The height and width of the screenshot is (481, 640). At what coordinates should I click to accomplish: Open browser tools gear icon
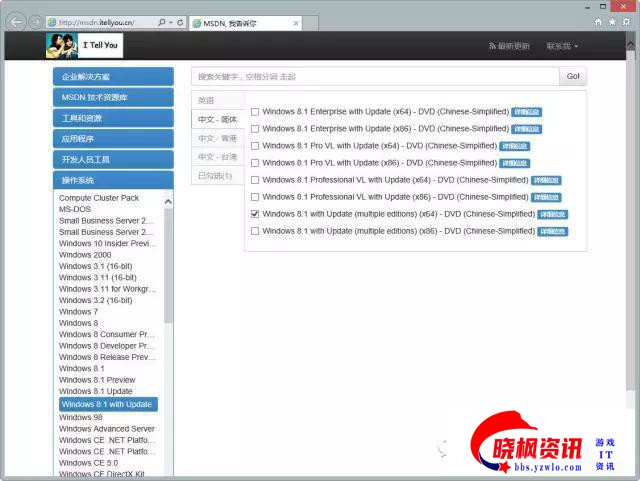[627, 22]
